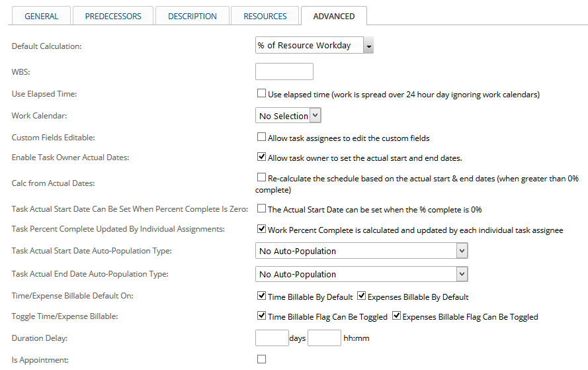588x370 pixels.
Task: Click the Duration Delay days field
Action: point(272,338)
